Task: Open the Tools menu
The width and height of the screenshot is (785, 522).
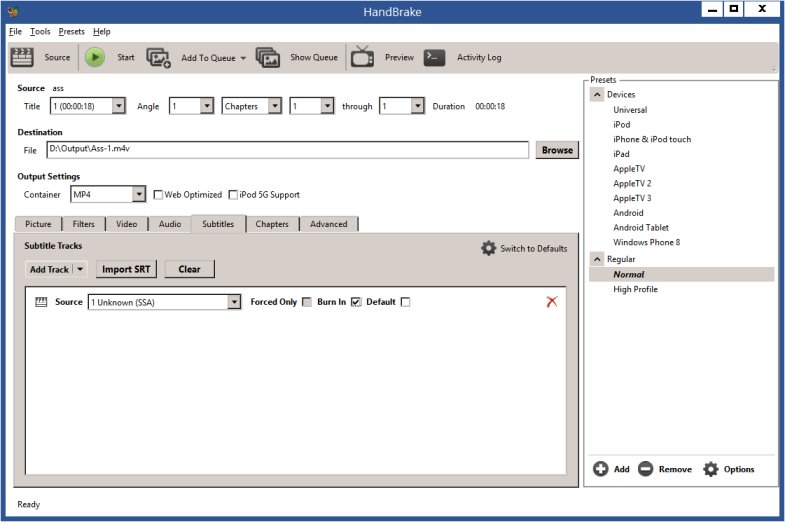Action: pyautogui.click(x=40, y=32)
